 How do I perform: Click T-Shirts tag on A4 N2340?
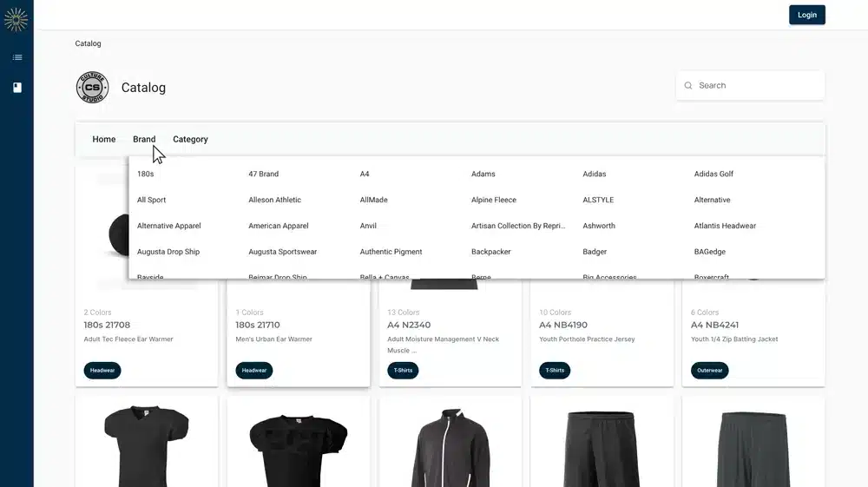click(x=403, y=370)
